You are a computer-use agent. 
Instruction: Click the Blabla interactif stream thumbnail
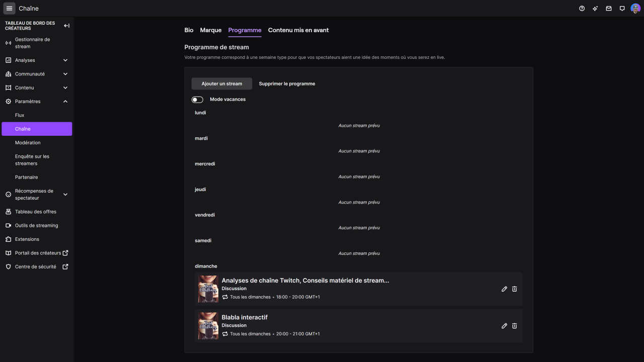click(x=208, y=326)
